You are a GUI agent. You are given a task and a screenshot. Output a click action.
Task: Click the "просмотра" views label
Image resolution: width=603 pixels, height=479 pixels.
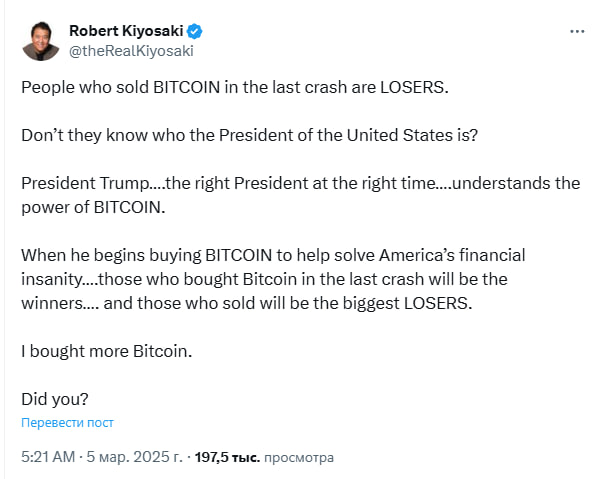pos(299,457)
